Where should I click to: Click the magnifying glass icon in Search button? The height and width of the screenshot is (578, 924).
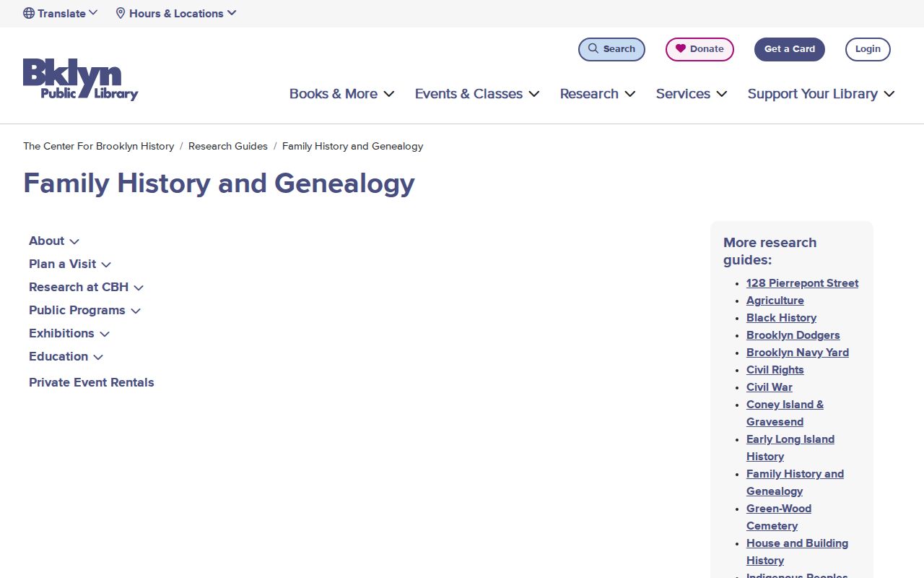pyautogui.click(x=593, y=48)
